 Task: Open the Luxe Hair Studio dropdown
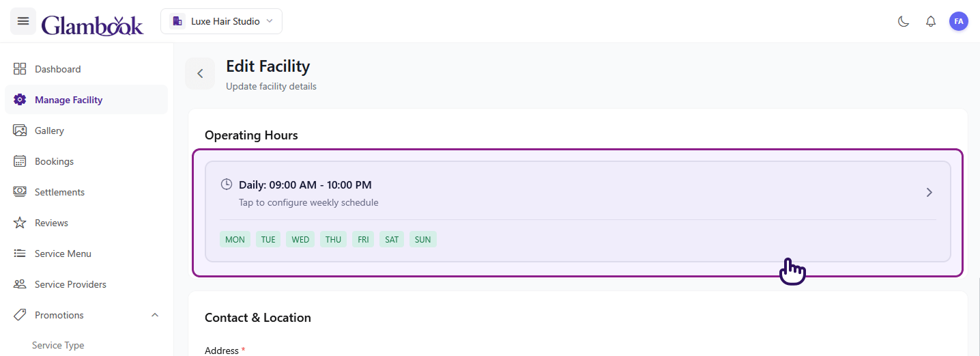click(221, 21)
